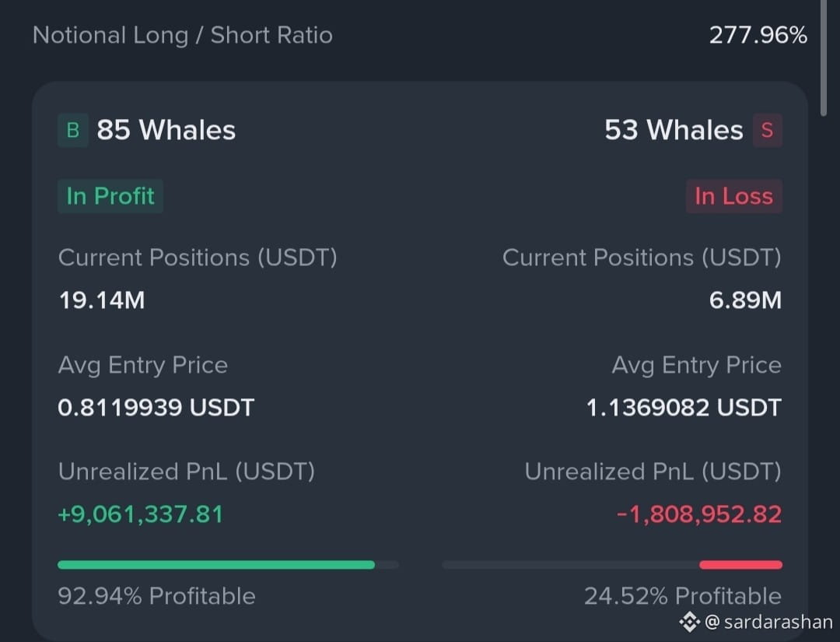
Task: Click the 277.96% ratio value
Action: coord(758,35)
